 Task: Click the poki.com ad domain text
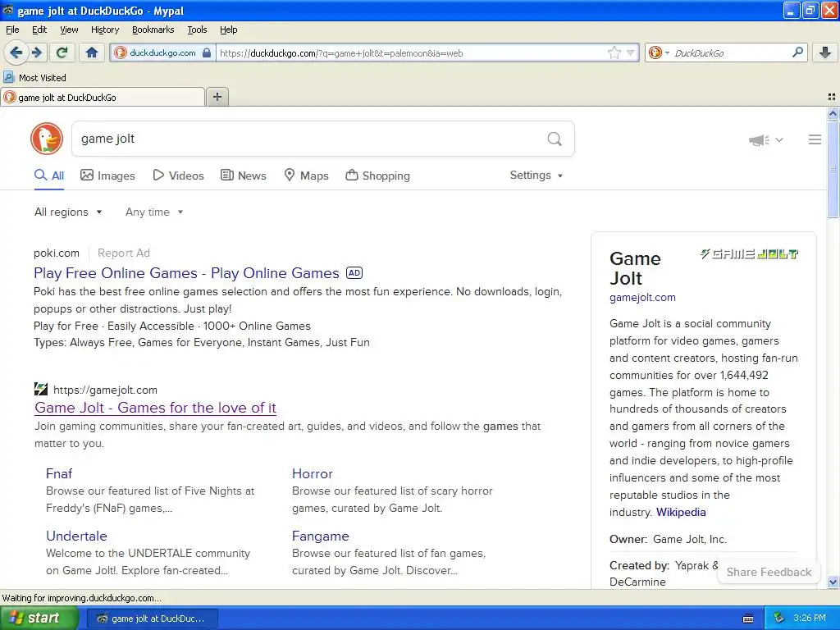pos(57,253)
